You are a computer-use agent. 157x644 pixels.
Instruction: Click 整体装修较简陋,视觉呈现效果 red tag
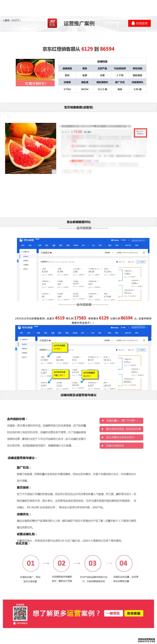point(121,429)
